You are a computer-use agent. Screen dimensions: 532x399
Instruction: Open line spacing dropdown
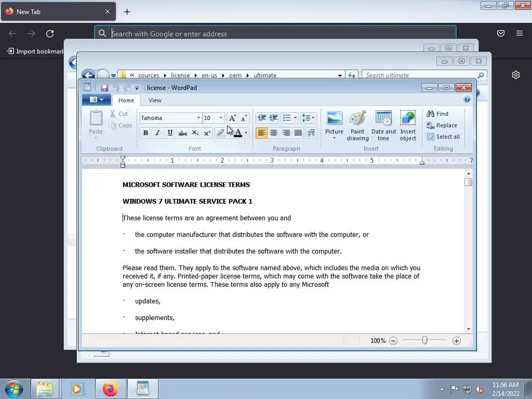[308, 118]
